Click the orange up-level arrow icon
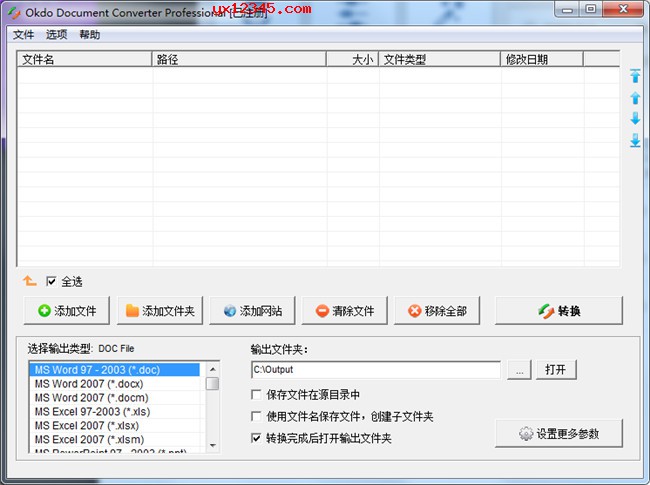Image resolution: width=650 pixels, height=485 pixels. pos(30,281)
